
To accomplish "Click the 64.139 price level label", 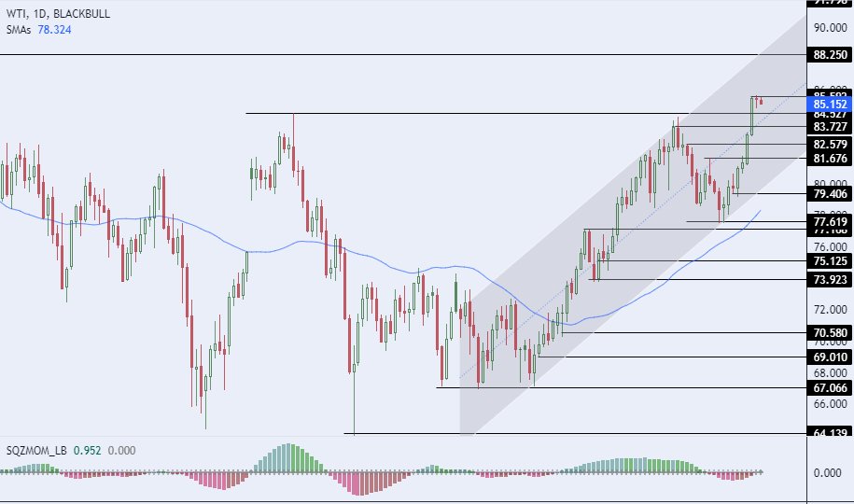I will [829, 433].
